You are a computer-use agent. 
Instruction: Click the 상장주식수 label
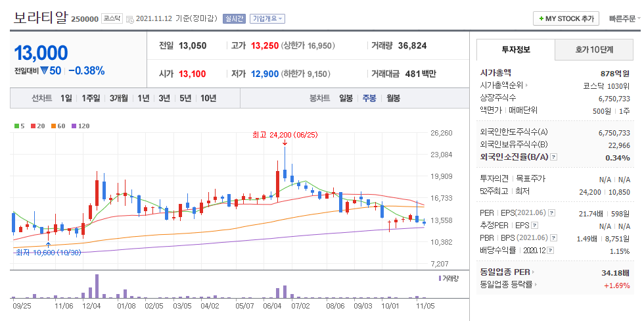tap(498, 98)
